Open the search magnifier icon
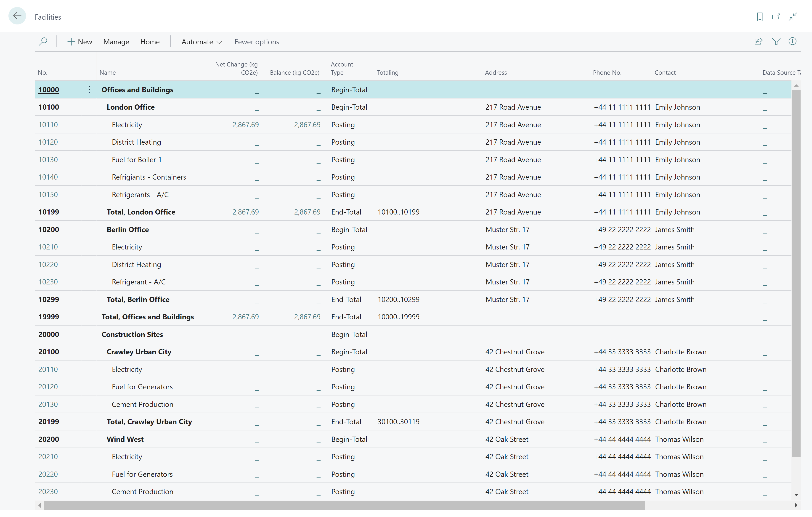This screenshot has width=812, height=517. pyautogui.click(x=43, y=42)
